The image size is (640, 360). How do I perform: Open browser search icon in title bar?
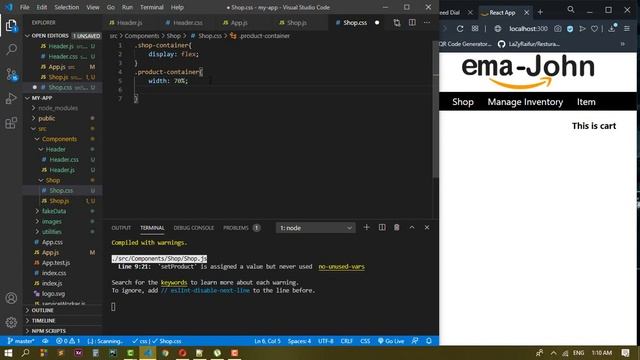coord(571,10)
